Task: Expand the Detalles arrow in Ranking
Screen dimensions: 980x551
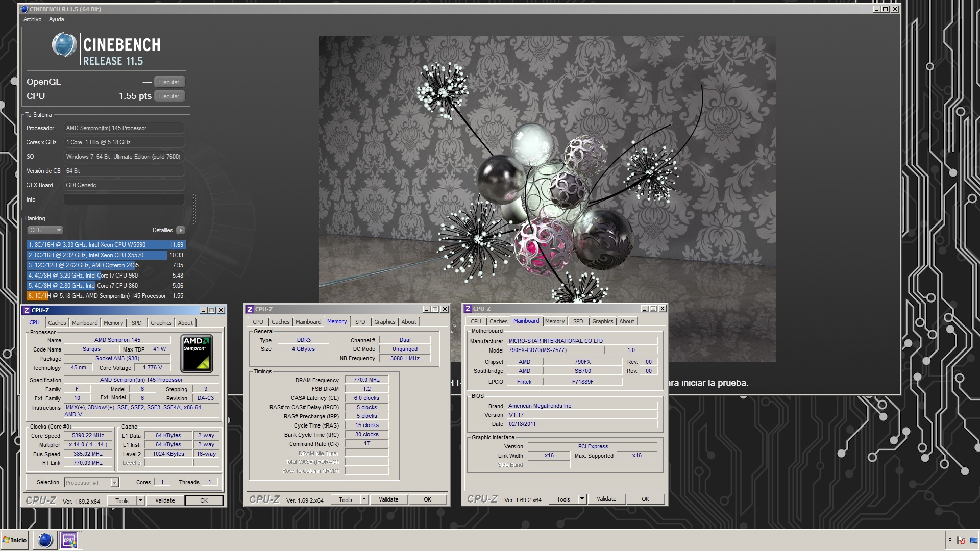Action: pyautogui.click(x=181, y=230)
